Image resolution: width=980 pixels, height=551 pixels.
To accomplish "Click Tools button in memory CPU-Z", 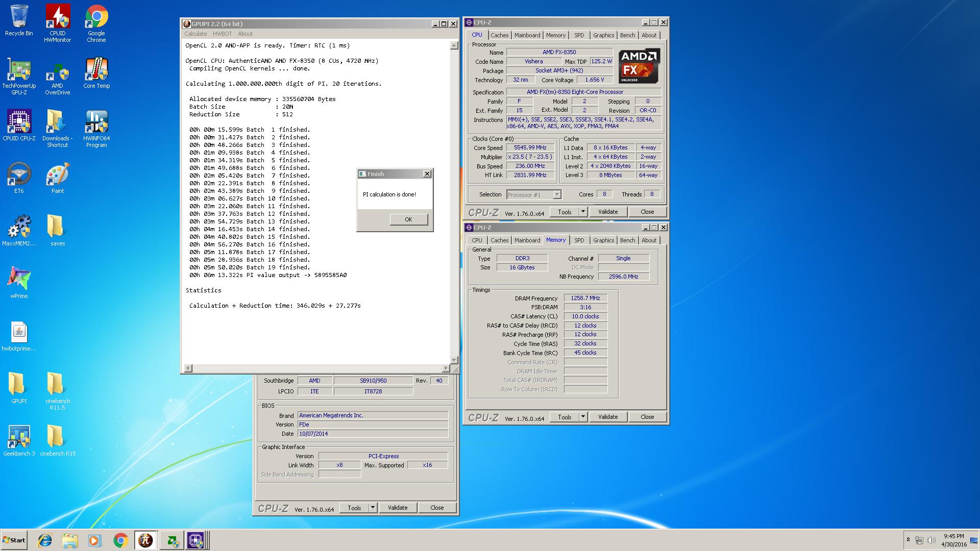I will (x=565, y=417).
